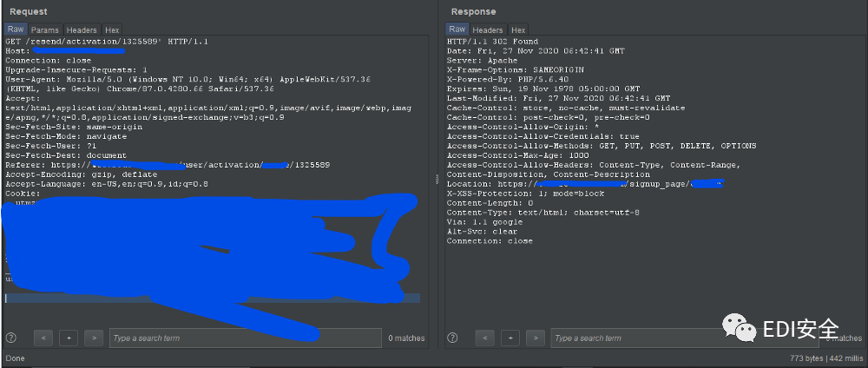Image resolution: width=868 pixels, height=368 pixels.
Task: Click the Expires response header line
Action: 543,89
